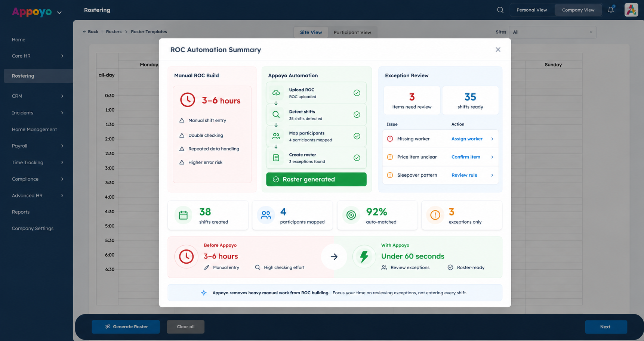Click the participants mapped people icon
The width and height of the screenshot is (644, 341).
(x=266, y=215)
